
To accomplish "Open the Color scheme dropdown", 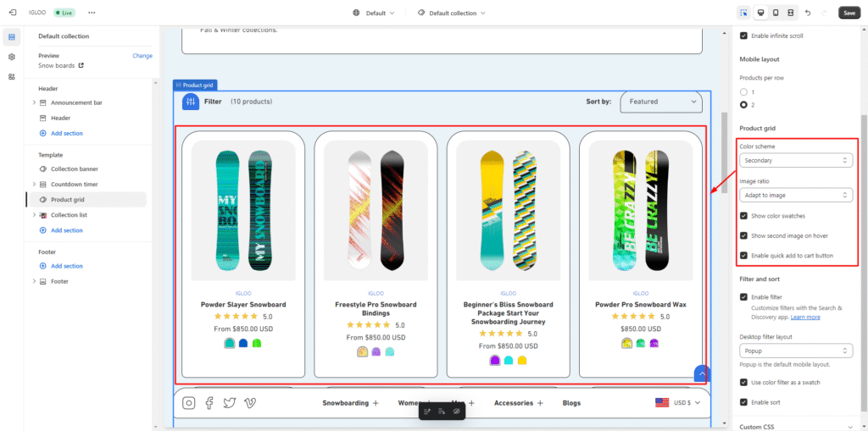I will click(x=795, y=160).
